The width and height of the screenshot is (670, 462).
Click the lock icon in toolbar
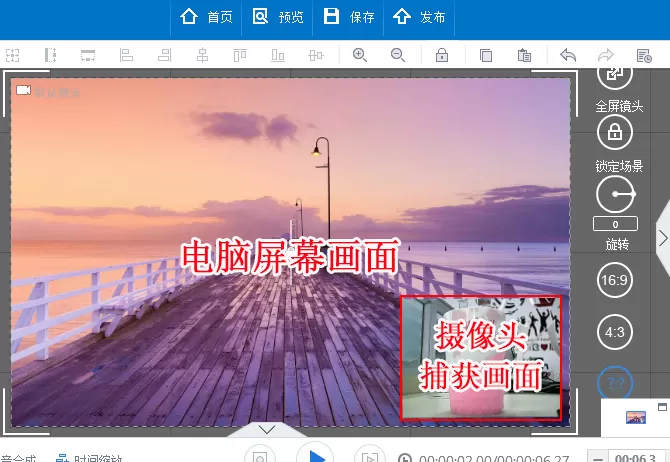pos(442,55)
